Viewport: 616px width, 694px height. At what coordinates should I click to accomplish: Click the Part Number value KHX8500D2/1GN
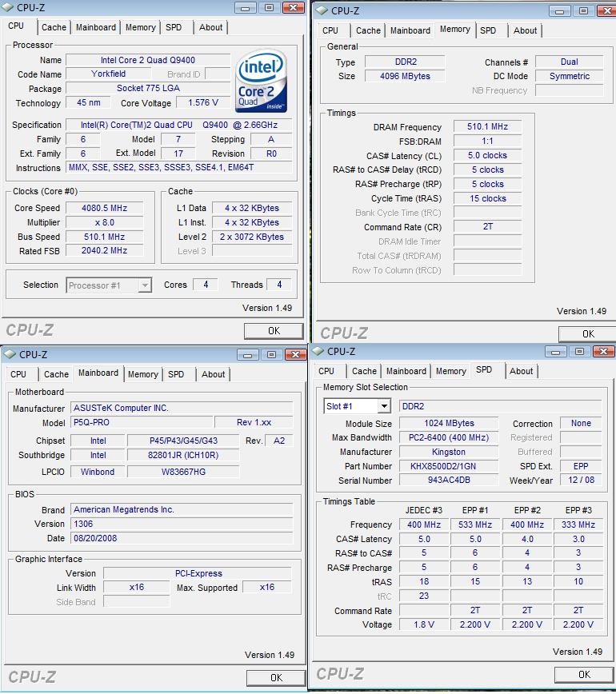(x=449, y=466)
